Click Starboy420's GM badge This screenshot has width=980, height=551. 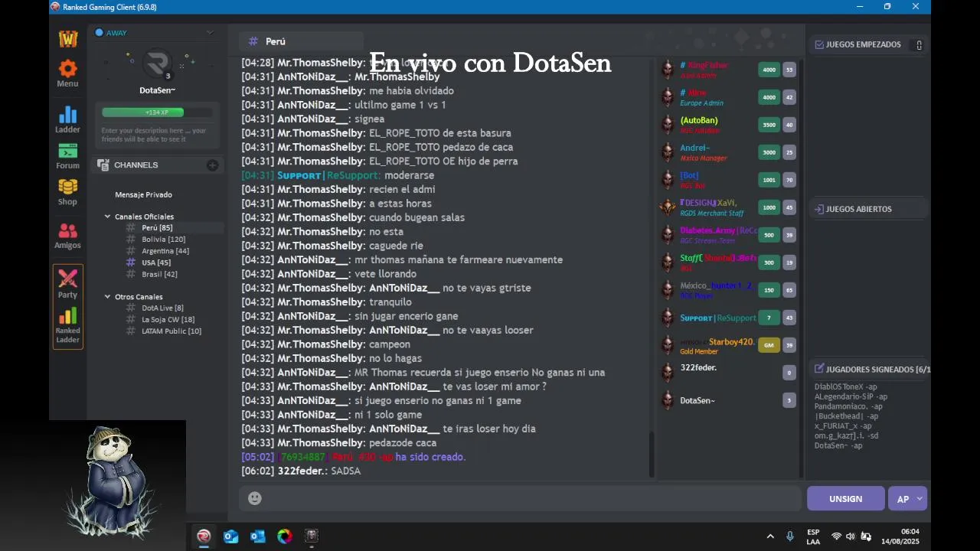click(x=769, y=345)
